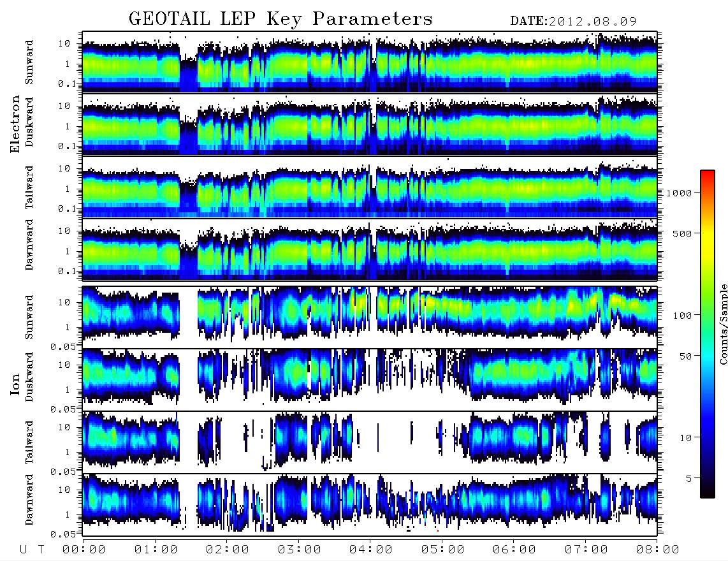This screenshot has width=728, height=561.
Task: Click the '01:00' time tick label
Action: tap(156, 550)
